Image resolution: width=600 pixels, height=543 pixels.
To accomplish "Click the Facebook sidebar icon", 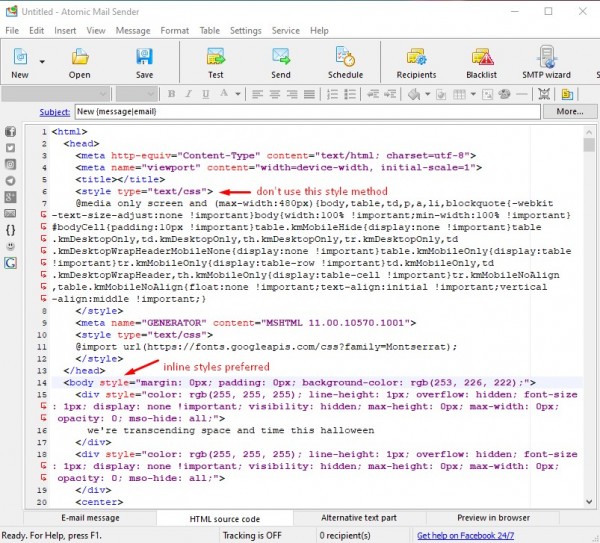I will tap(10, 132).
